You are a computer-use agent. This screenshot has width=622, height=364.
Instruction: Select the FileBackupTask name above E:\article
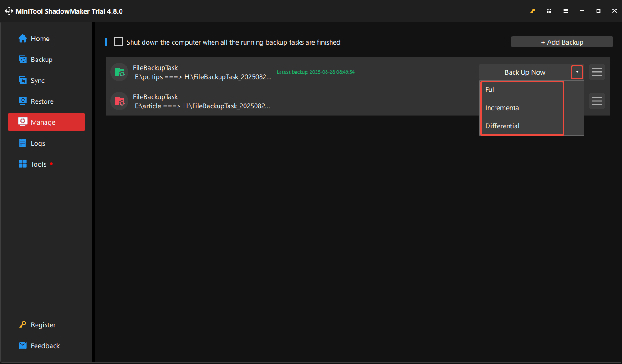tap(155, 97)
